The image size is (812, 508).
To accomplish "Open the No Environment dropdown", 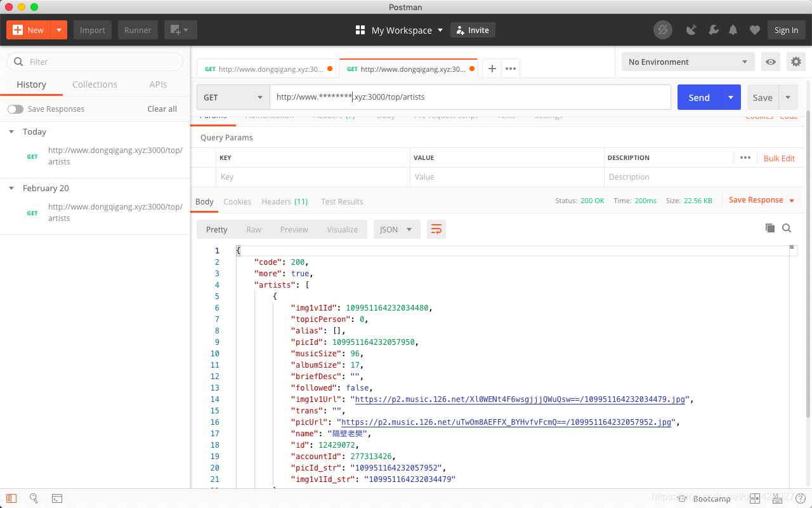I will [688, 62].
